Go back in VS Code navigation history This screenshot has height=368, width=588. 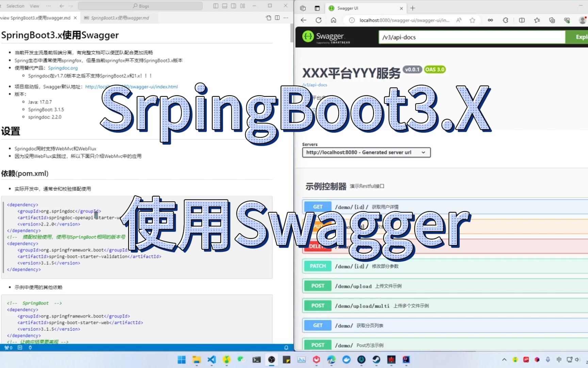pos(62,6)
